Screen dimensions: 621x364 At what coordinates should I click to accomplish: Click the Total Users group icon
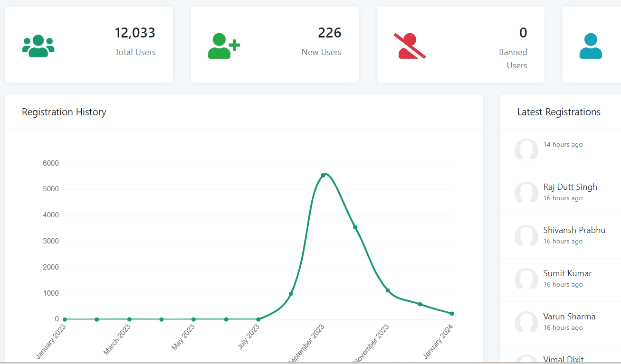pyautogui.click(x=38, y=46)
